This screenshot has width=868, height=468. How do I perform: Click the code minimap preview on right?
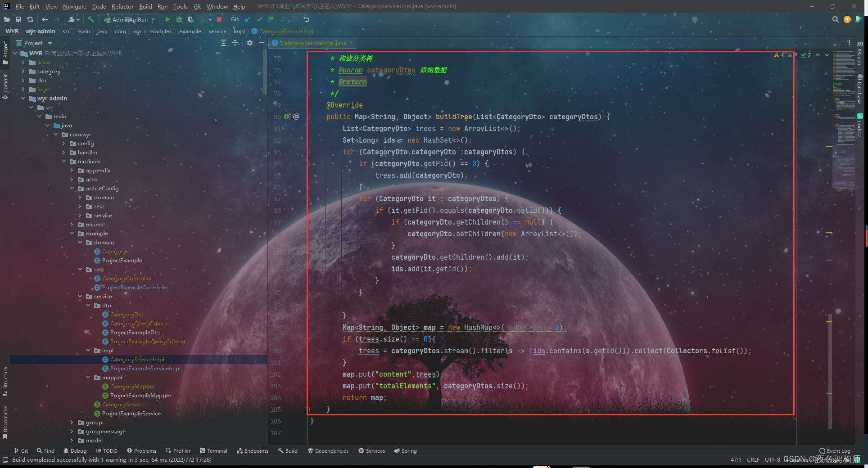coord(844,121)
